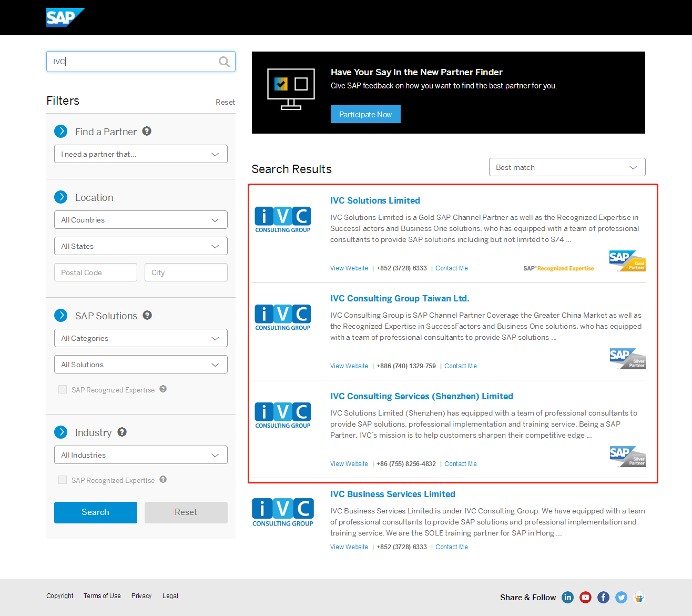This screenshot has height=616, width=692.
Task: Click the Postal Code input field
Action: tap(95, 272)
